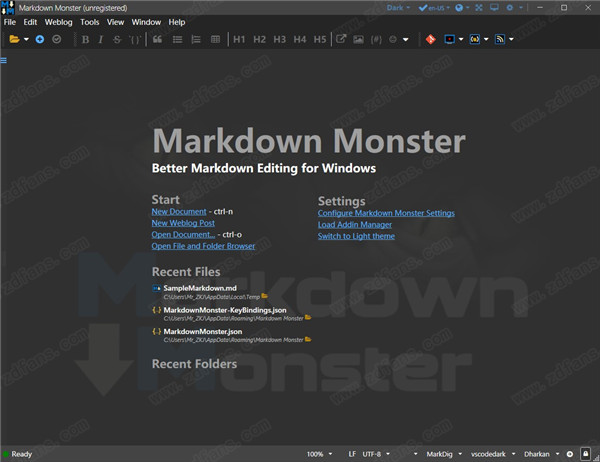Apply H2 heading

point(259,39)
